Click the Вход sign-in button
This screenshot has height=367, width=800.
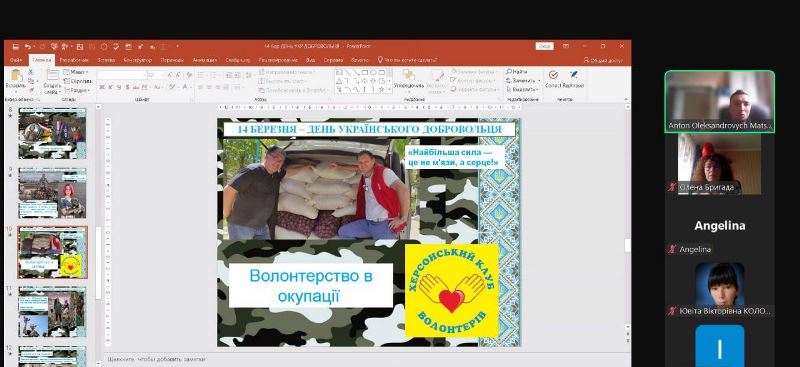[x=544, y=46]
